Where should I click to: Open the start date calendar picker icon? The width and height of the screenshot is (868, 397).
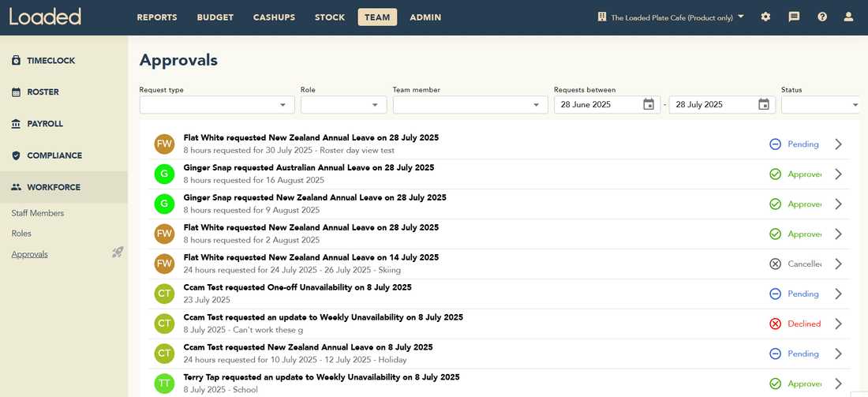649,104
